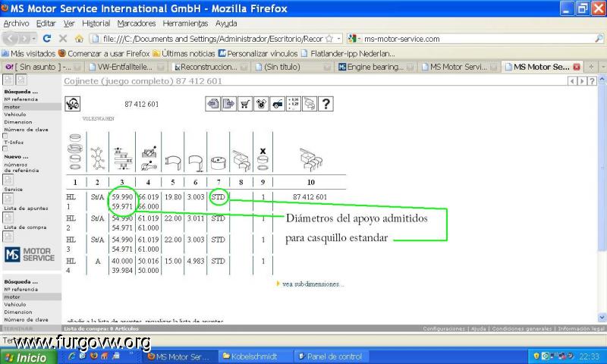The width and height of the screenshot is (607, 364).
Task: Open the Inicio start button
Action: (x=27, y=357)
